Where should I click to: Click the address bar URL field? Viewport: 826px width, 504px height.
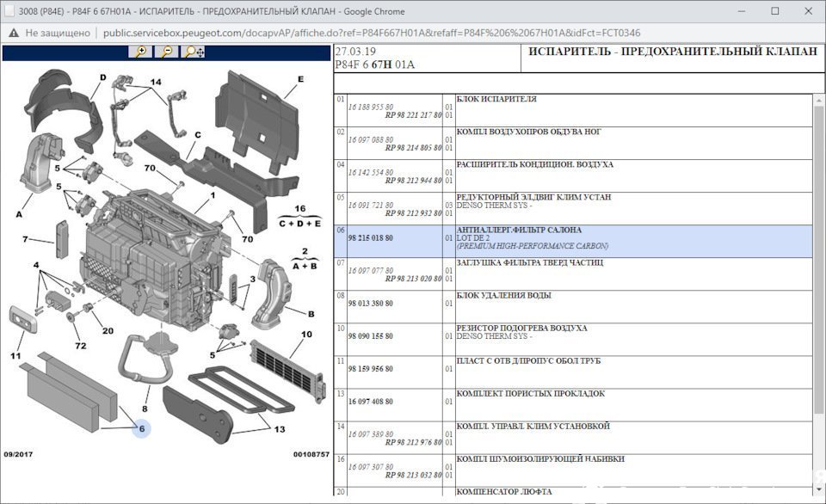tap(372, 33)
